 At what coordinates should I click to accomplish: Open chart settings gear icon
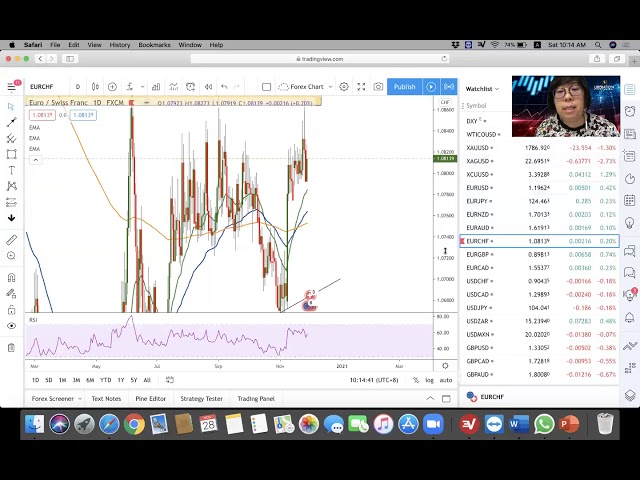coord(344,87)
